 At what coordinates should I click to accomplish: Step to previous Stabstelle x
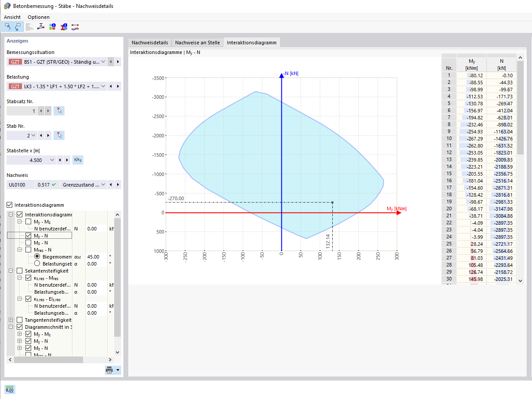coord(60,160)
